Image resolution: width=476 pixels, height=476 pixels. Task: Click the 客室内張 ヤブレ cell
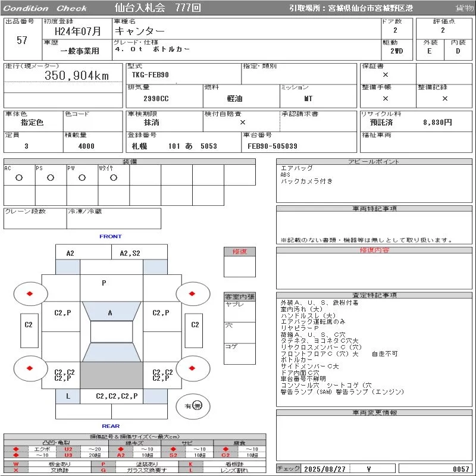click(240, 312)
